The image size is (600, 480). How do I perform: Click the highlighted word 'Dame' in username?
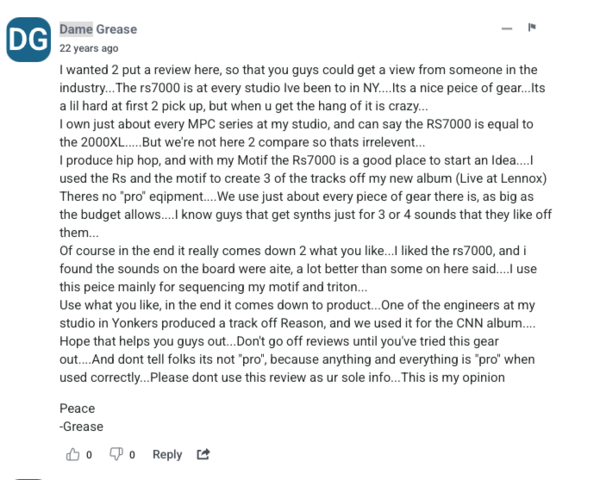pos(76,29)
